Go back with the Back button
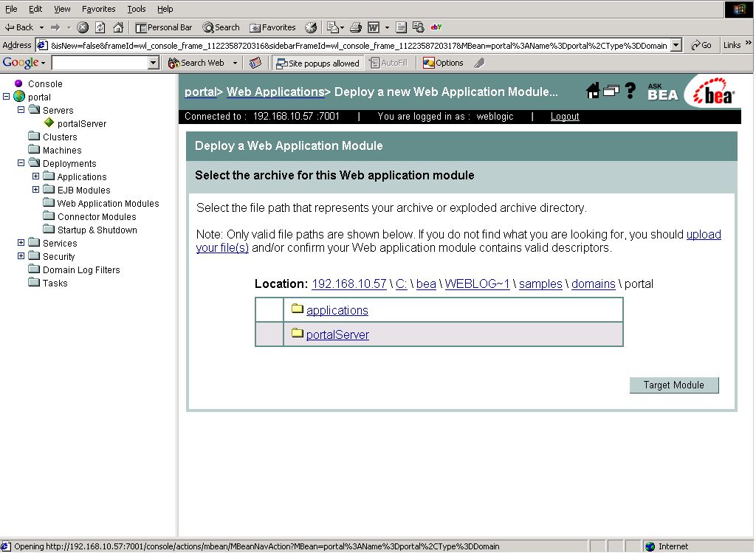The image size is (756, 553). [x=18, y=27]
